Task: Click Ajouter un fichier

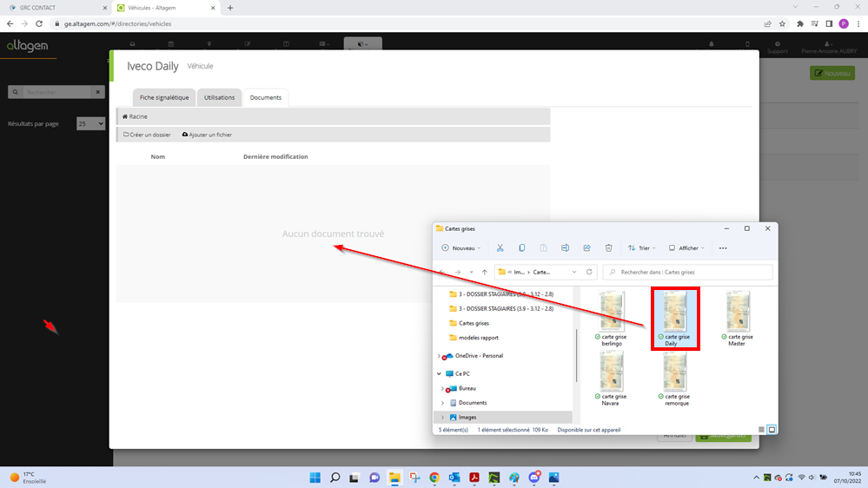Action: pos(207,135)
